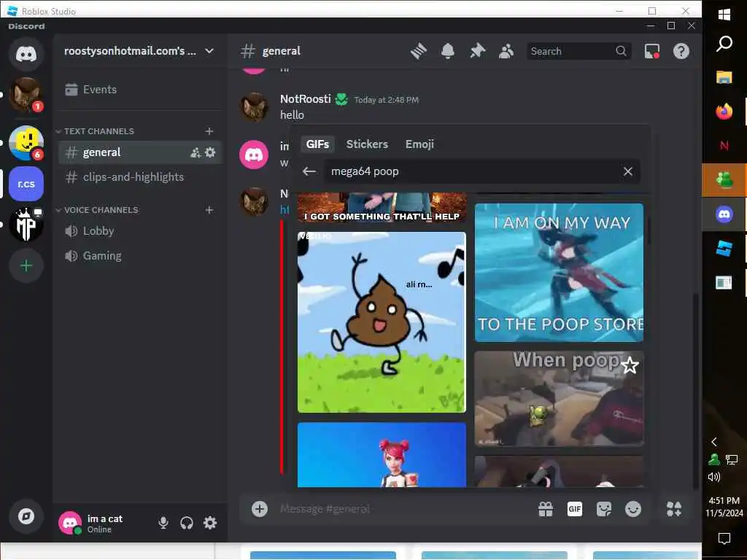
Task: Open Windows notification center icon
Action: click(x=724, y=539)
